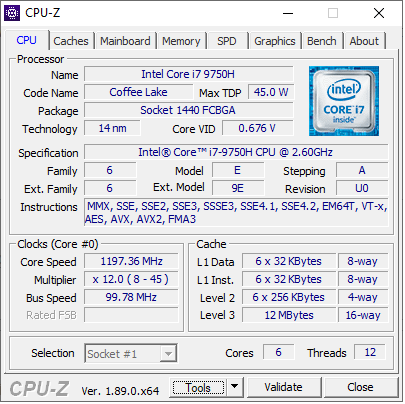Click the processor Name field
Viewport: 405px width, 404px height.
click(189, 74)
